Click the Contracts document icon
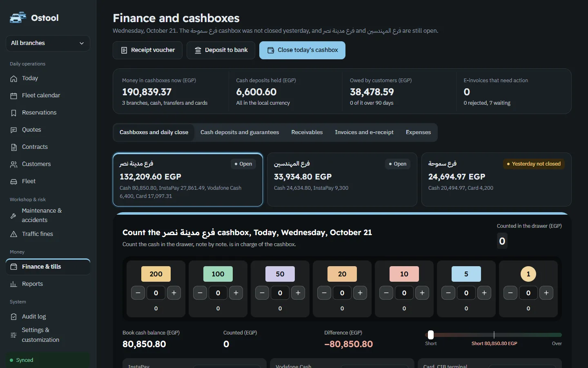The image size is (588, 368). click(14, 147)
